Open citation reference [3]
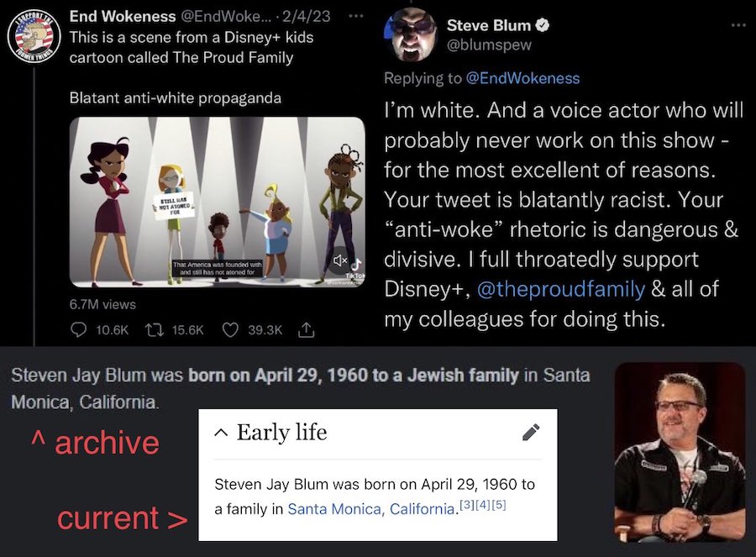 466,505
